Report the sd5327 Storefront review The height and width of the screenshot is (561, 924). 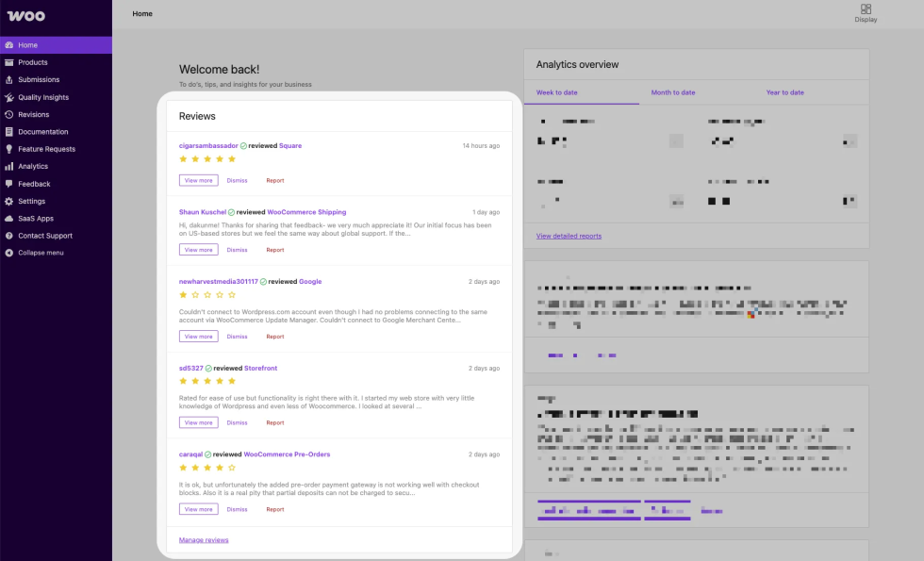[275, 422]
